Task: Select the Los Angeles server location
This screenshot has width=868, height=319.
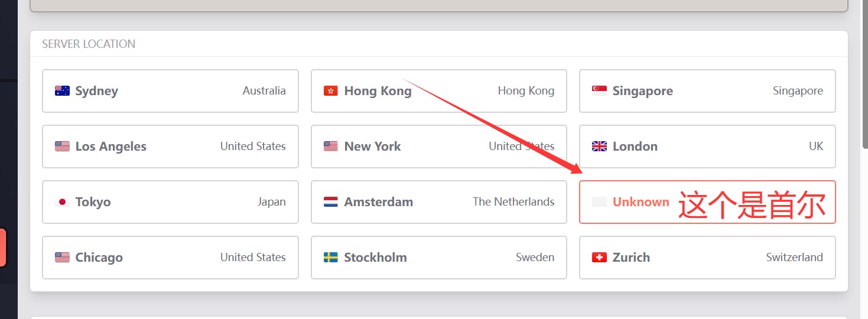Action: [170, 147]
